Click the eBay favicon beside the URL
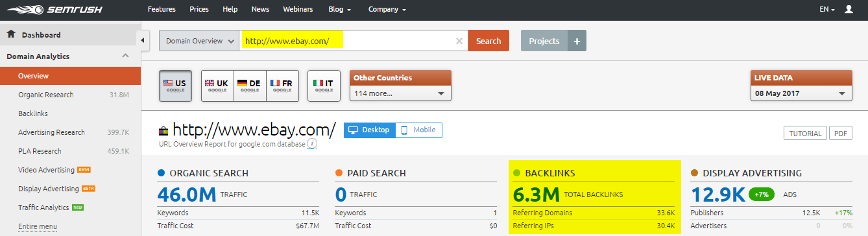 [x=163, y=130]
